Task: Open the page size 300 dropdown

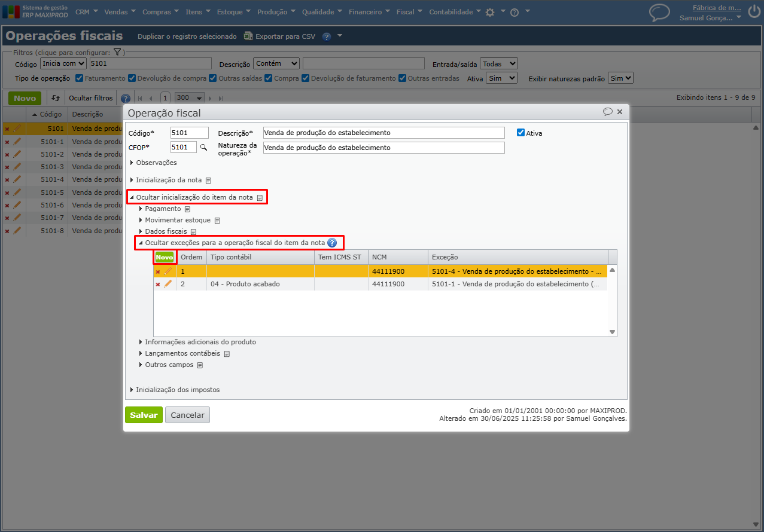Action: pos(190,98)
